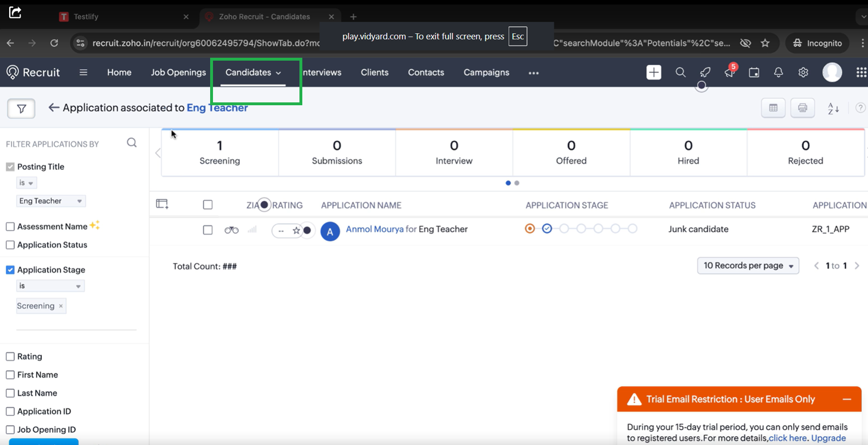Click the 'click here' link in trial notice
This screenshot has height=445, width=868.
(x=788, y=438)
